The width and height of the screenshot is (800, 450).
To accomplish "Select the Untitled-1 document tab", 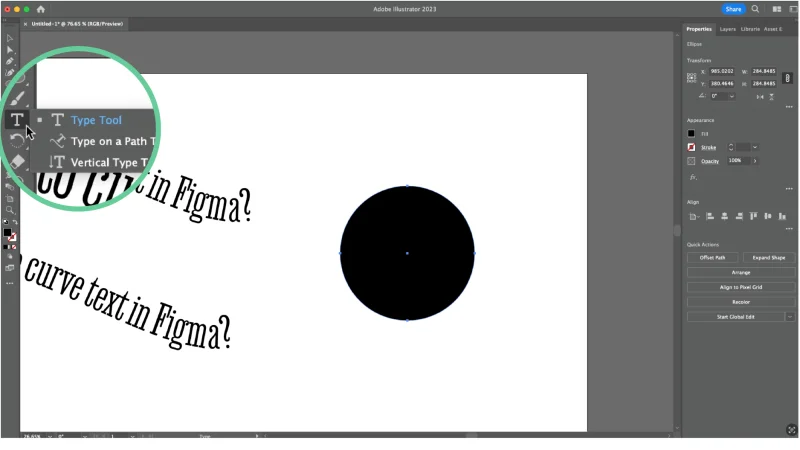I will 77,24.
